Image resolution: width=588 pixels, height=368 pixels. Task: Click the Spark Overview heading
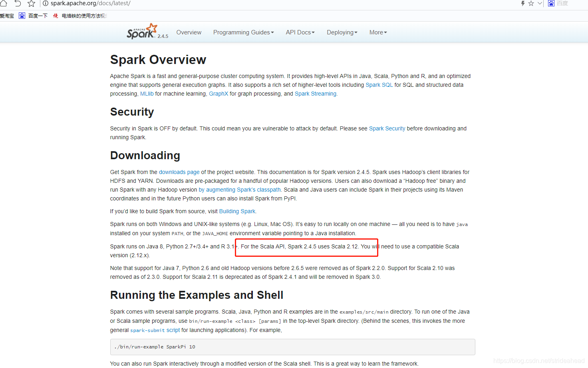(158, 60)
